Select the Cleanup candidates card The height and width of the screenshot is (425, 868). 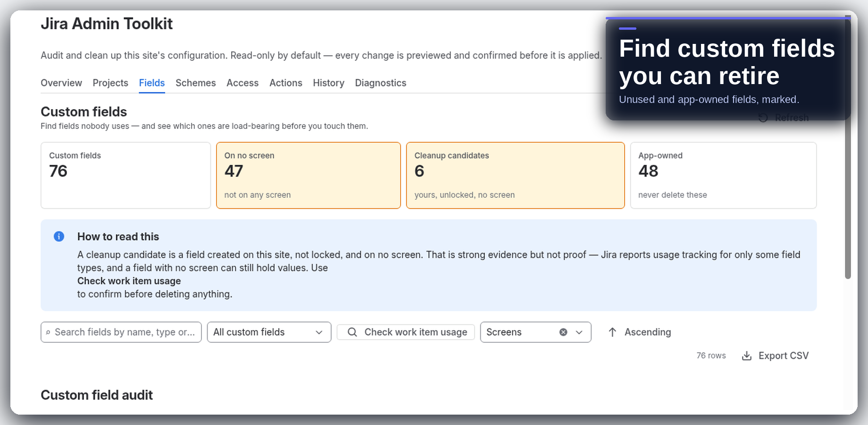[516, 175]
